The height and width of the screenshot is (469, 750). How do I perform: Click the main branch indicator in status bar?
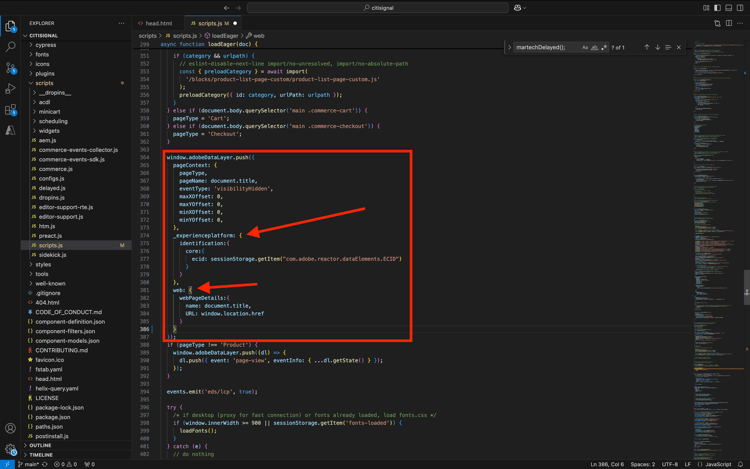tap(30, 464)
